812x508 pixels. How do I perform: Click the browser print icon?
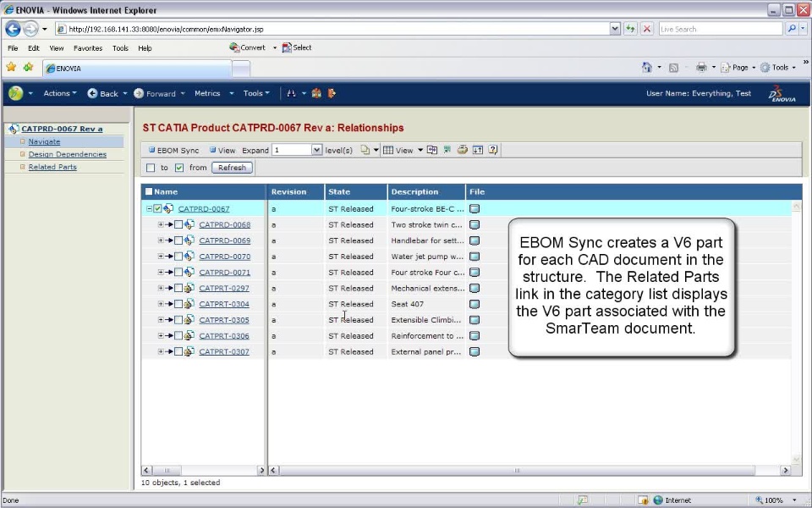[x=701, y=68]
